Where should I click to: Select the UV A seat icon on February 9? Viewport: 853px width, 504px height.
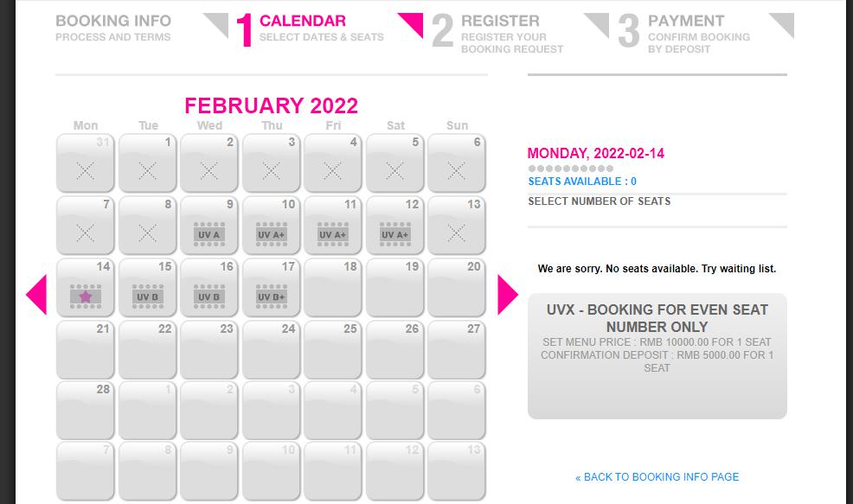coord(208,234)
